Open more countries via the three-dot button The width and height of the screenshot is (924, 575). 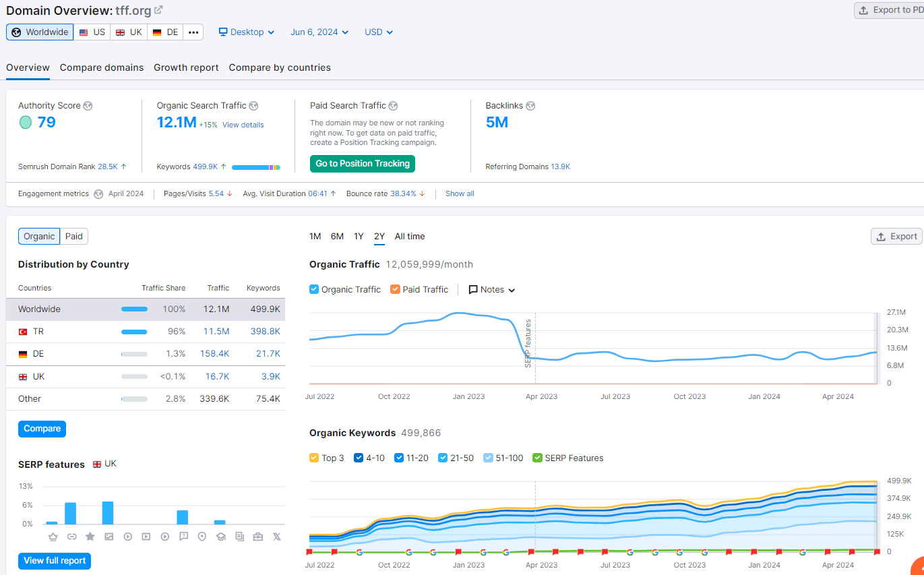point(193,32)
